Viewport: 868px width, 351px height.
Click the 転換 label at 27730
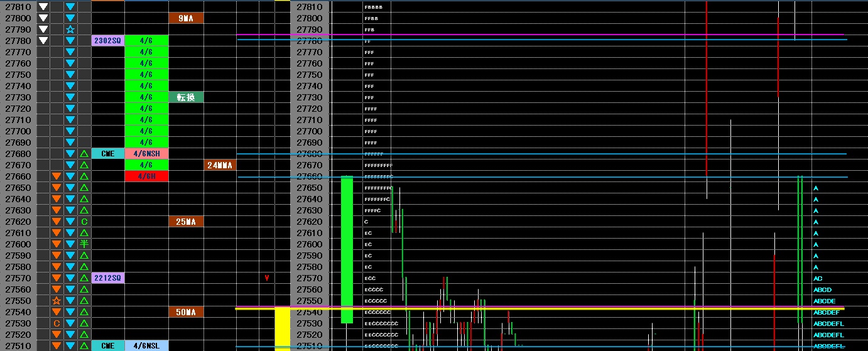point(186,97)
